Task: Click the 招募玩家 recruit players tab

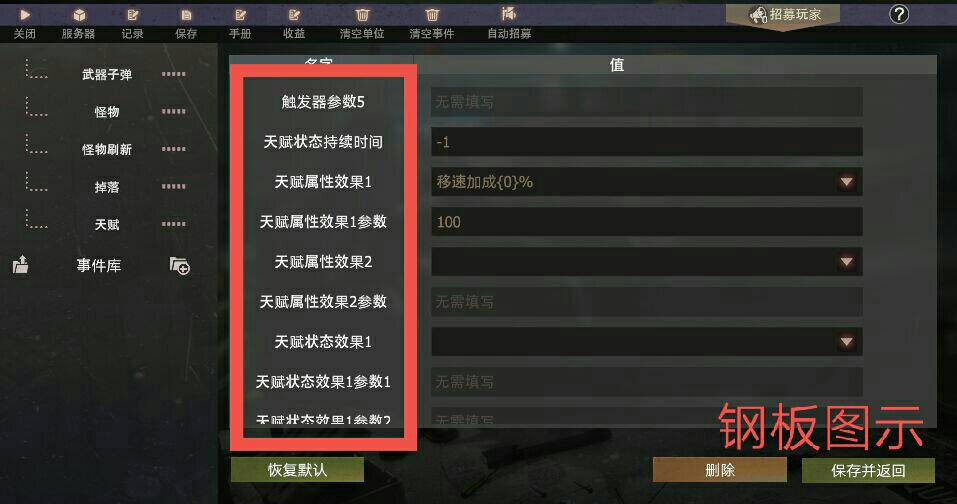Action: point(783,15)
